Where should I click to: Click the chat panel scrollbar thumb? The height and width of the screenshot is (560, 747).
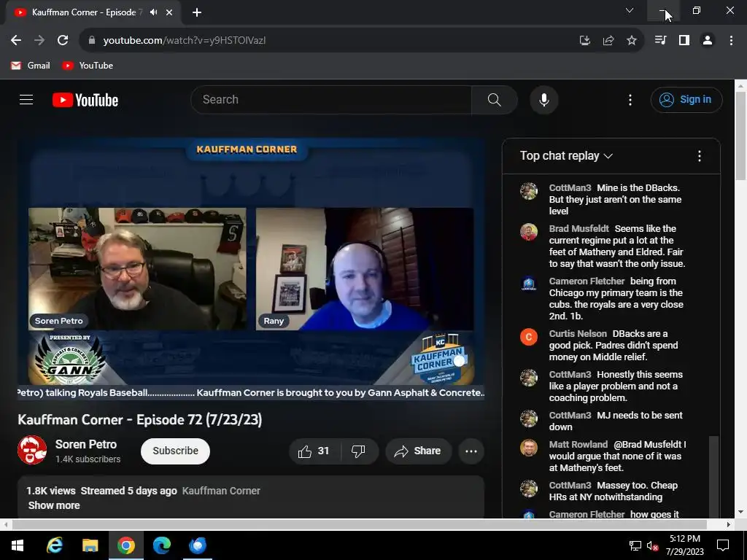(713, 476)
